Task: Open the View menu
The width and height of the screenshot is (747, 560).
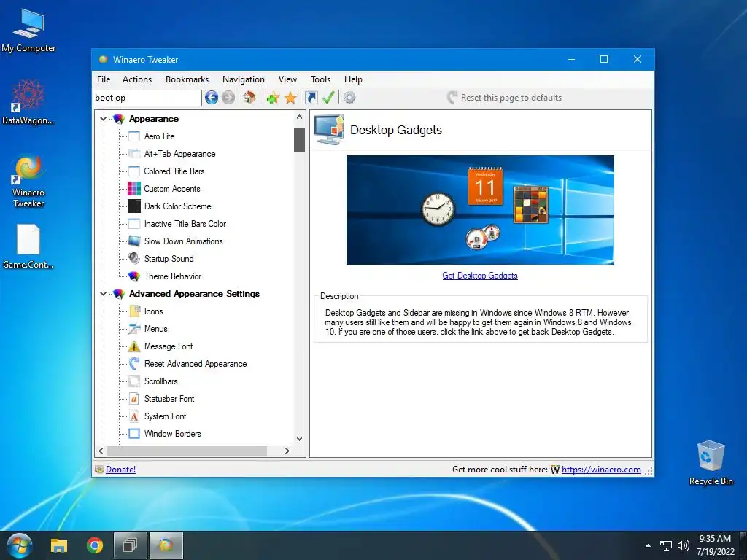Action: [x=287, y=79]
